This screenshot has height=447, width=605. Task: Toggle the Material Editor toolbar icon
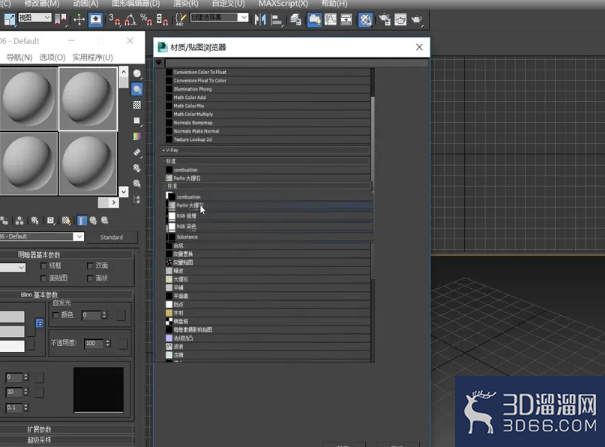coord(365,19)
